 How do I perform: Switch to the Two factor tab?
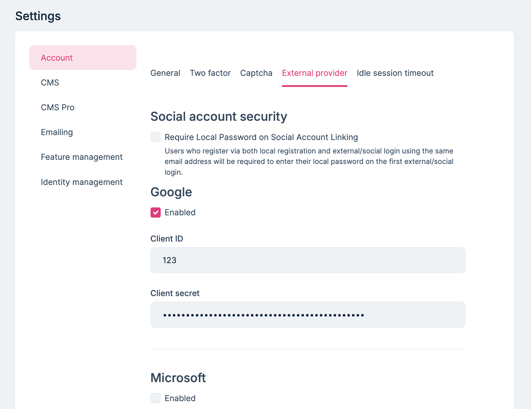(210, 73)
